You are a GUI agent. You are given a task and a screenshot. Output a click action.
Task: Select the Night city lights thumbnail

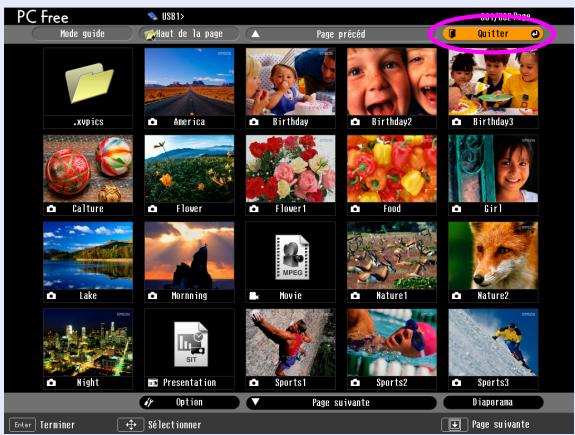88,343
